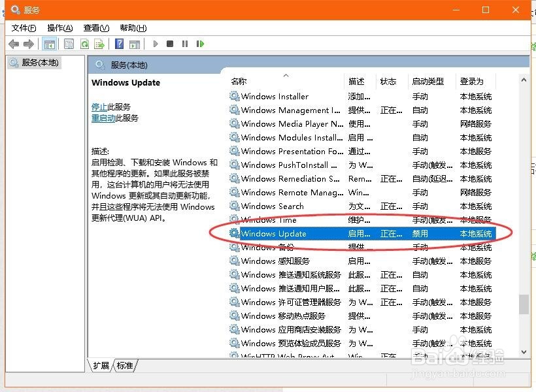The width and height of the screenshot is (536, 392).
Task: Click the gear icon of Windows Search
Action: coord(234,206)
